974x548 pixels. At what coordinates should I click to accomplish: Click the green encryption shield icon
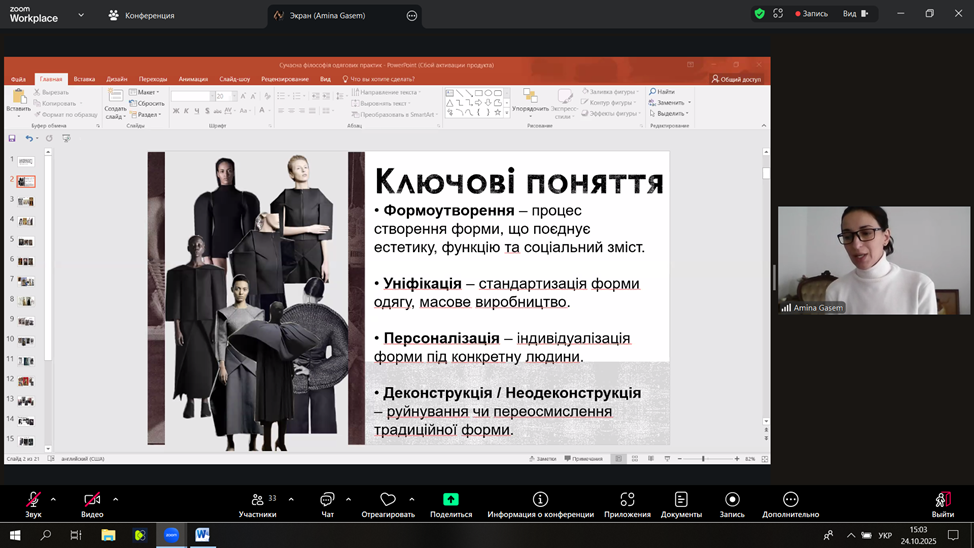[760, 14]
